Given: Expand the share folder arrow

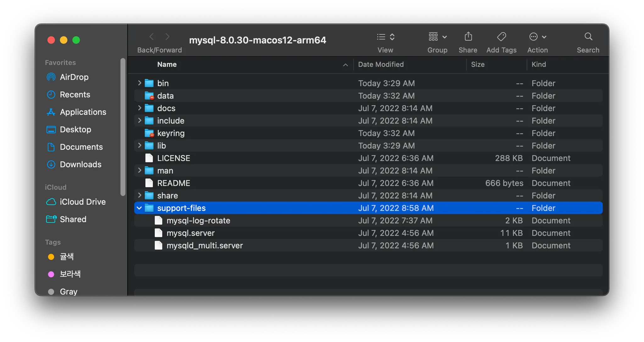Looking at the screenshot, I should click(139, 195).
